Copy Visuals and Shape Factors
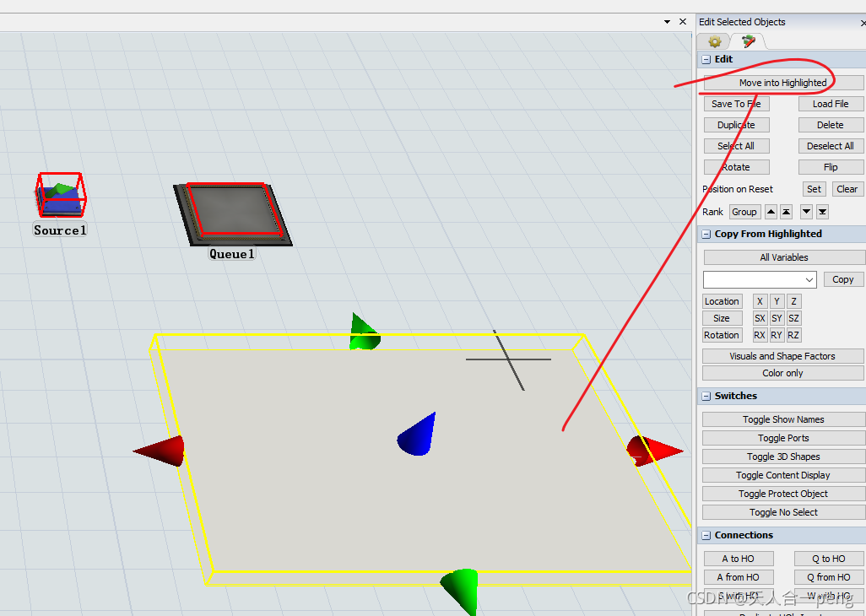 click(782, 356)
